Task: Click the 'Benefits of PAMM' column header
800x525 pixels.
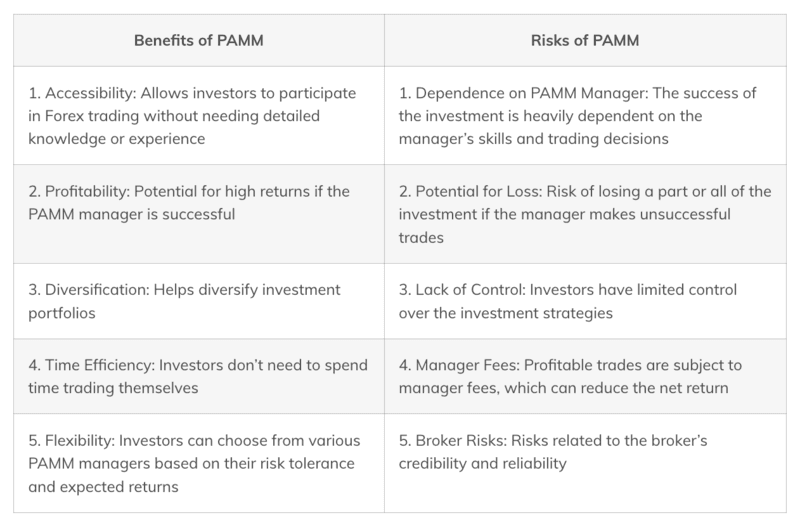Action: 199,40
